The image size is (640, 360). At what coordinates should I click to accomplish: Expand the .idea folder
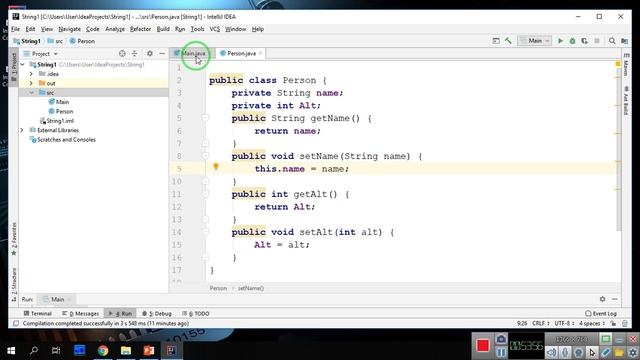pos(31,74)
